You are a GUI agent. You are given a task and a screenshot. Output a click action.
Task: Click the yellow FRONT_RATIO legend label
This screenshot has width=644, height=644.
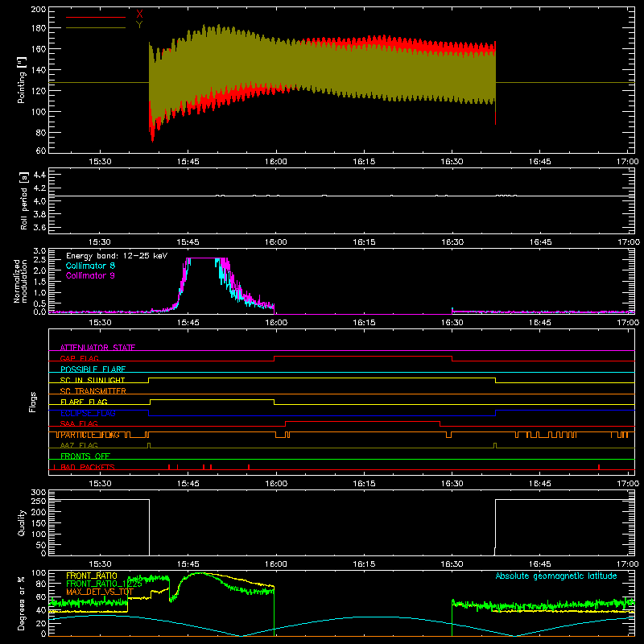92,576
